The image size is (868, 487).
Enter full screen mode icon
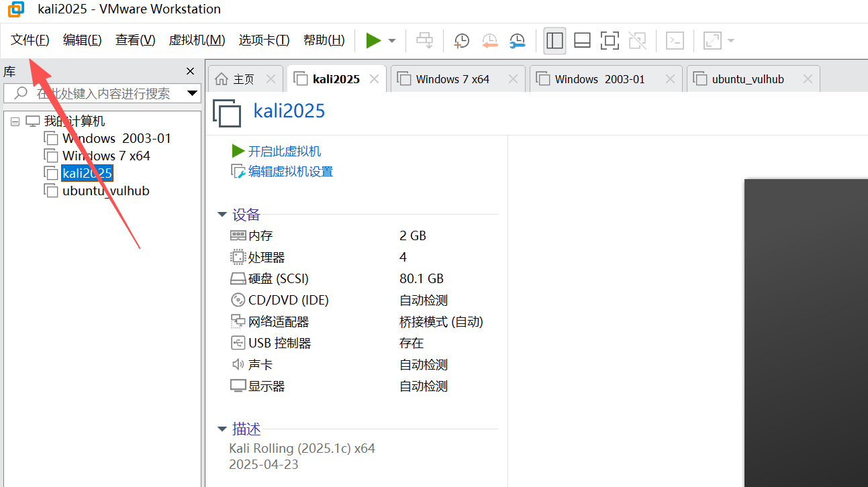pos(610,40)
